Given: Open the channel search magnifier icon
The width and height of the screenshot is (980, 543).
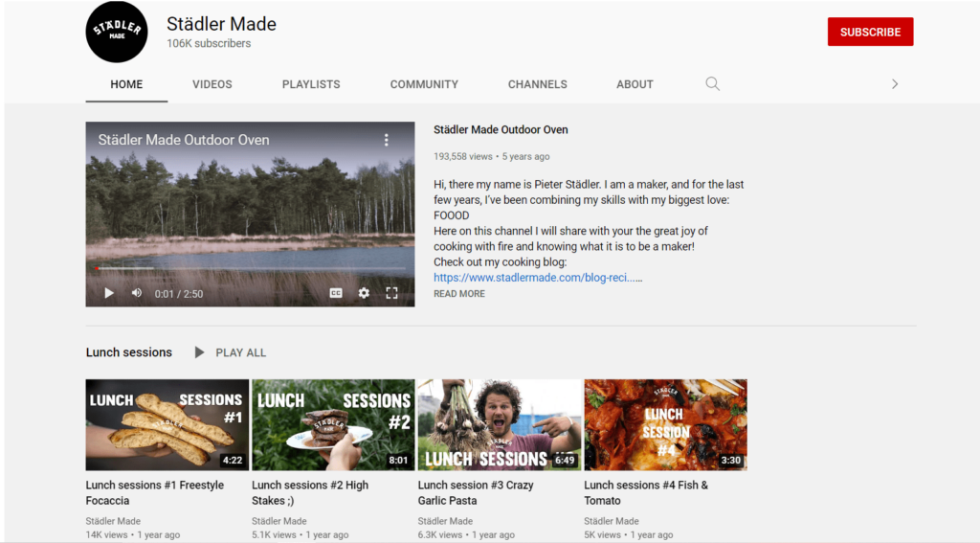Looking at the screenshot, I should click(712, 84).
